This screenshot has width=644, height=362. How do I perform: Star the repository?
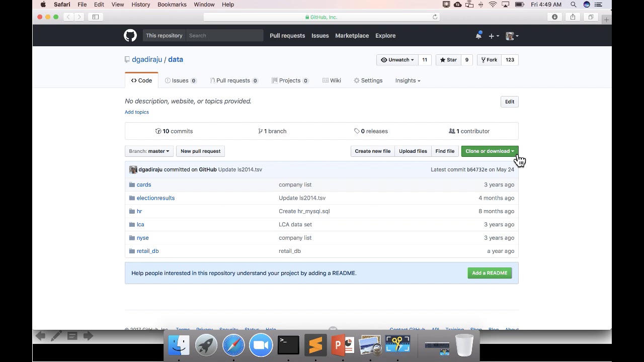[448, 60]
